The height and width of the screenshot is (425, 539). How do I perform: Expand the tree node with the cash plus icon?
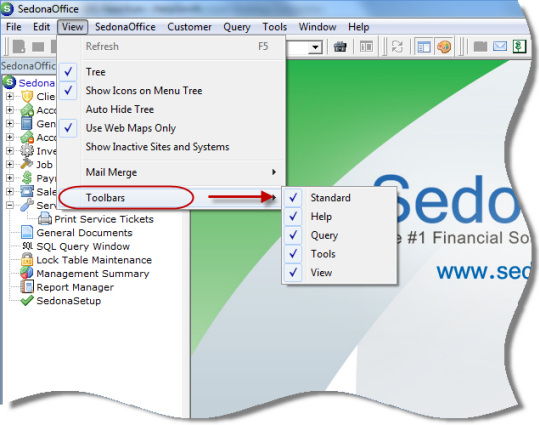point(10,110)
